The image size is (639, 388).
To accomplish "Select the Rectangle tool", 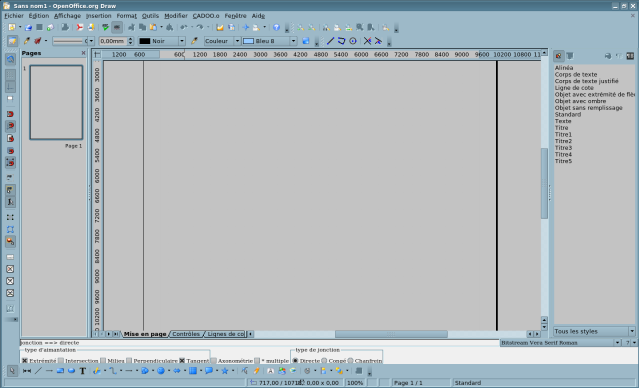I will 60,371.
